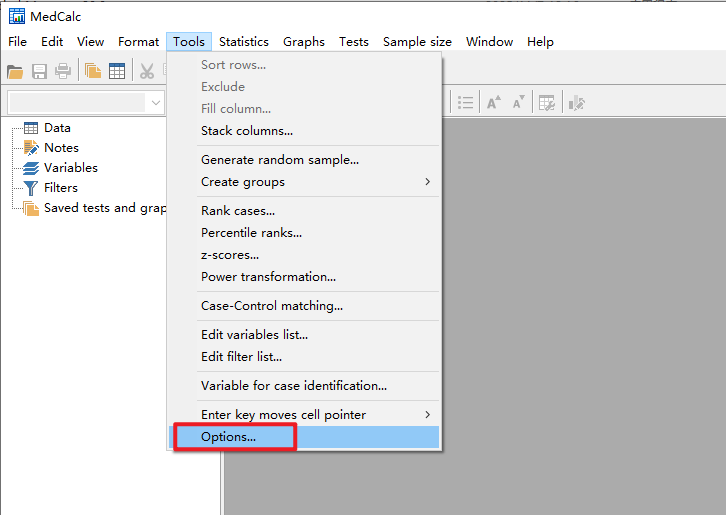Click the bullet list toolbar icon
This screenshot has width=726, height=515.
point(465,102)
